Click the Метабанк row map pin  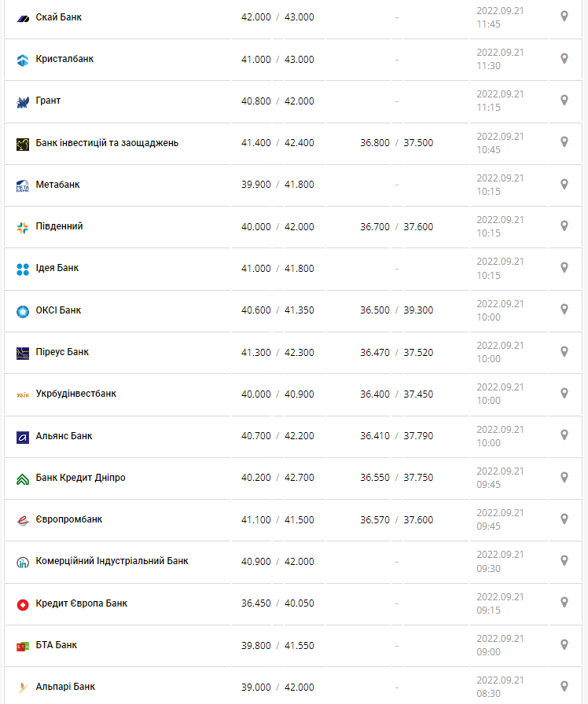(x=564, y=184)
